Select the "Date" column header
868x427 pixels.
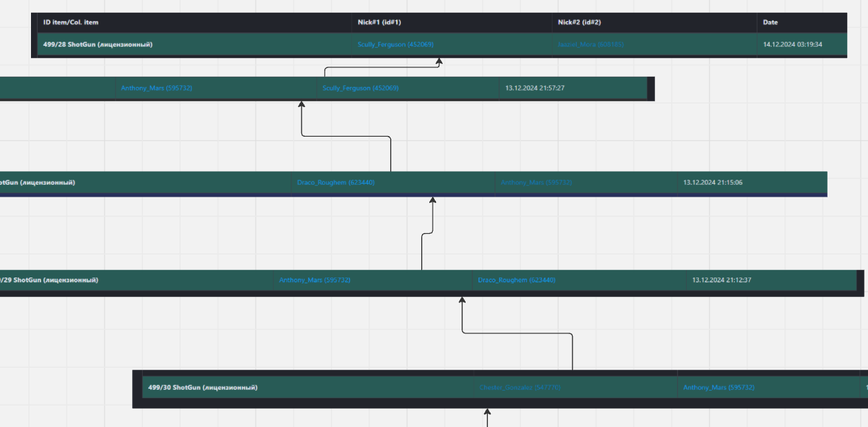point(770,23)
